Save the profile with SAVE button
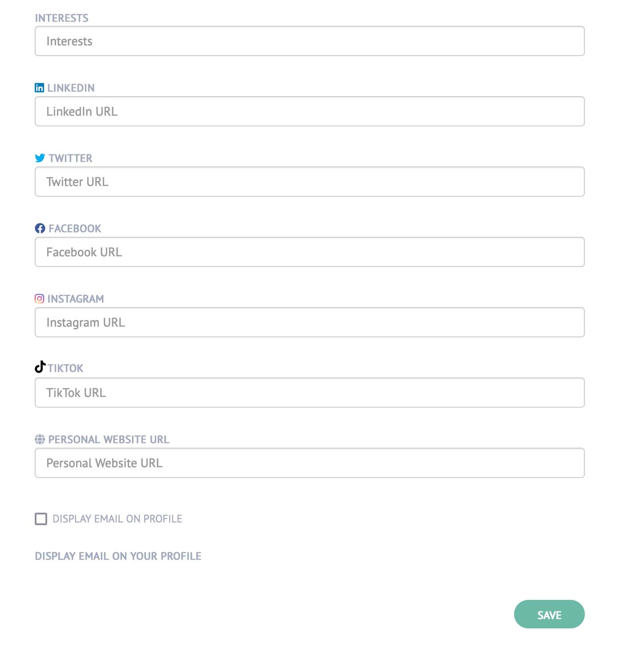Screen dimensions: 620x672 (549, 614)
